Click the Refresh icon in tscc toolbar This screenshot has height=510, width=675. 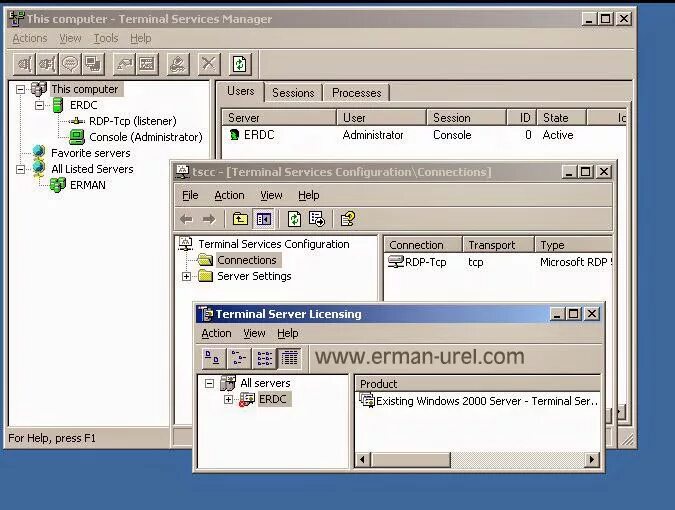coord(294,219)
